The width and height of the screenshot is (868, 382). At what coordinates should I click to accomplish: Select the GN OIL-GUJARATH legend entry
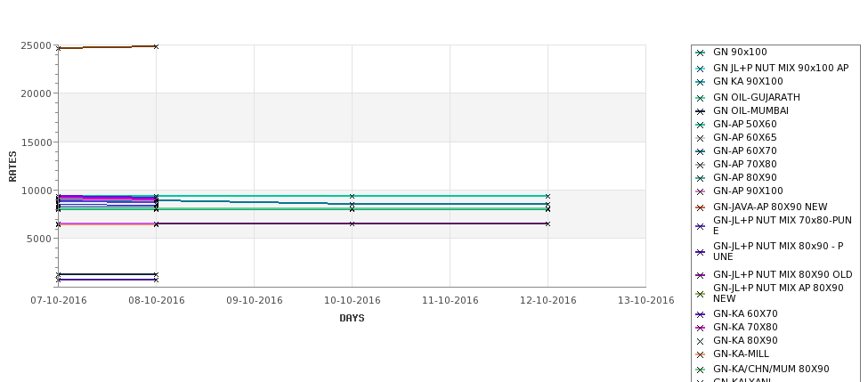(756, 97)
